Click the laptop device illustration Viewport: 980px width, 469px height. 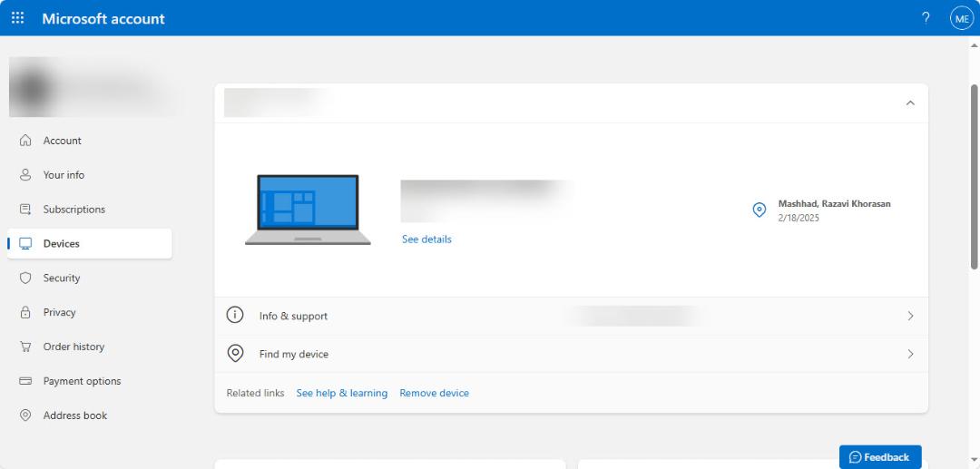click(308, 210)
